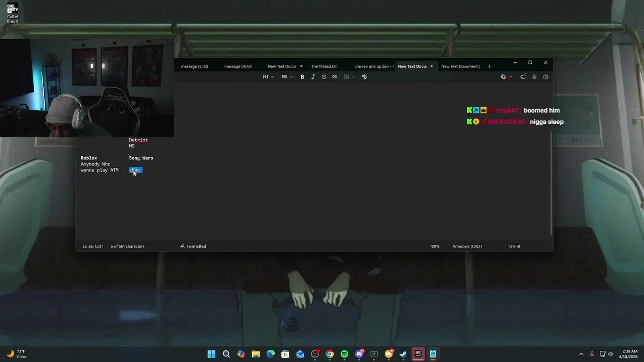This screenshot has width=644, height=362.
Task: Launch Copilot from the taskbar
Action: pyautogui.click(x=241, y=354)
